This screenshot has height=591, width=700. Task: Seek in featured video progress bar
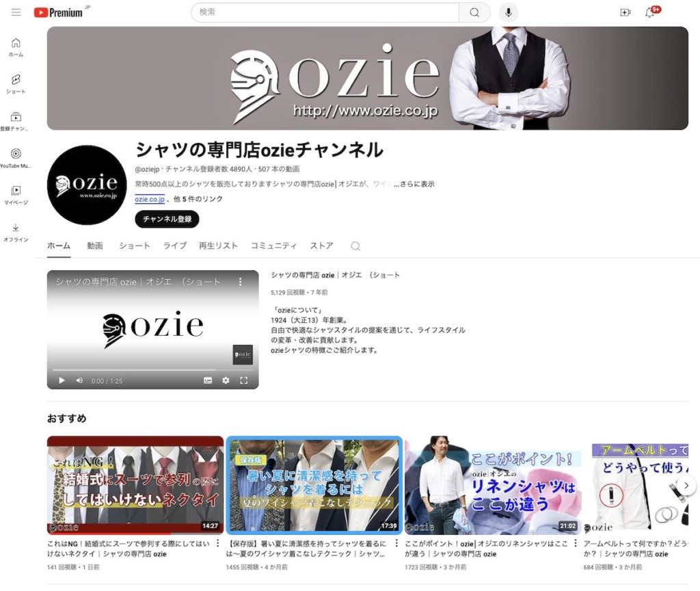click(152, 370)
